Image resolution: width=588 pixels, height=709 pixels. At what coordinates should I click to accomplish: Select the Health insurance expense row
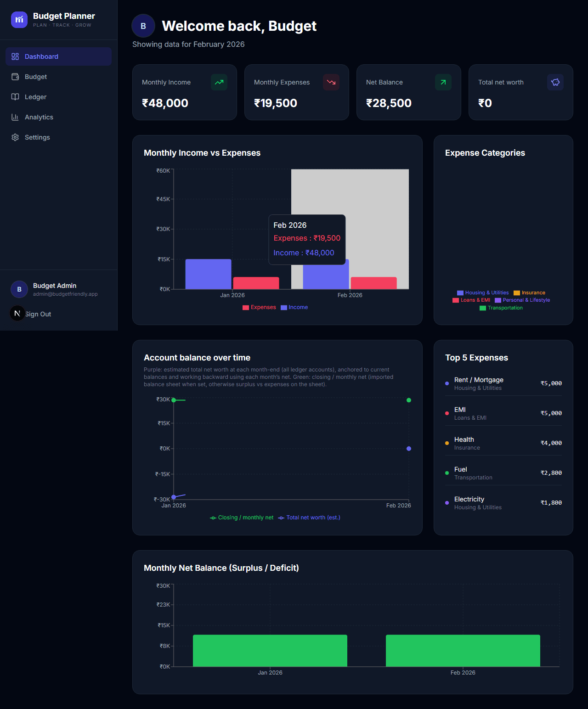(x=503, y=443)
